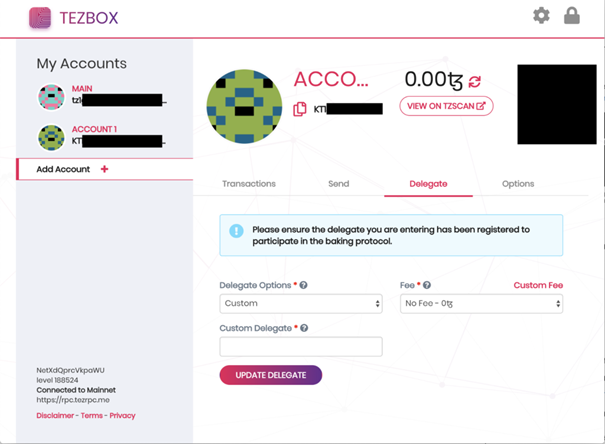
Task: Open the Privacy link
Action: coord(122,415)
